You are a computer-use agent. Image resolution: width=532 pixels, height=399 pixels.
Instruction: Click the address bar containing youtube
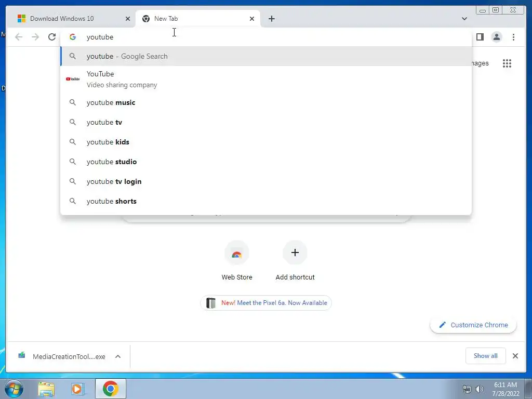point(266,37)
